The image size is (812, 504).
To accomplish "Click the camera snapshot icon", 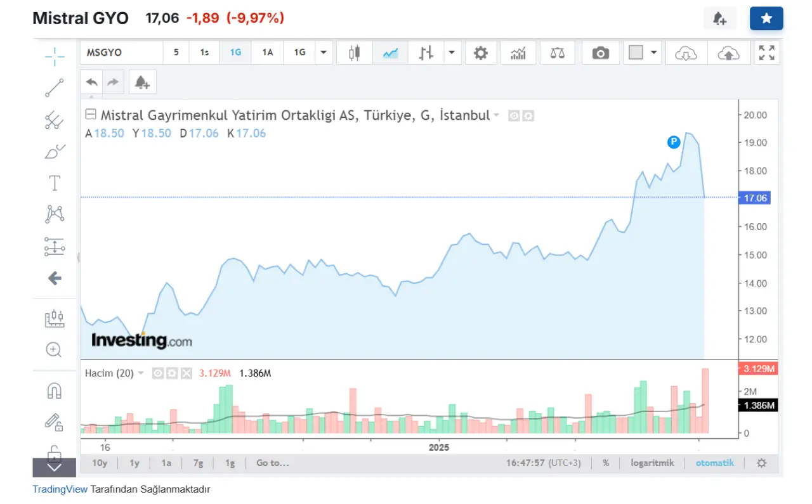I will pos(600,53).
